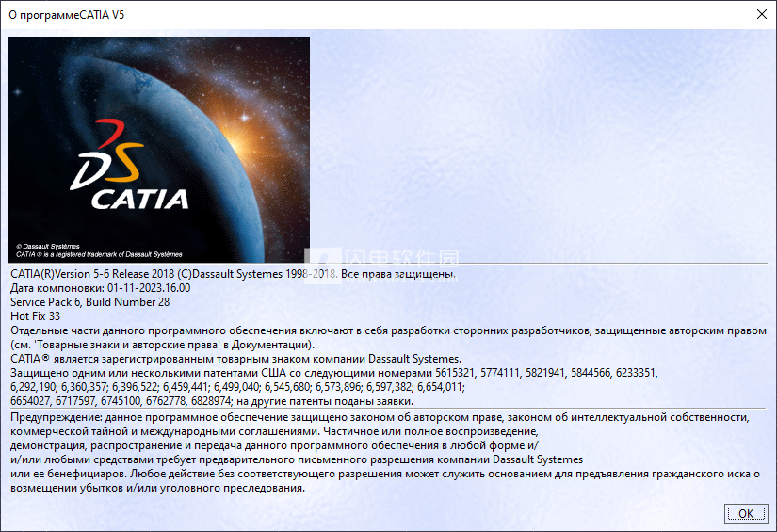Click 'Service Pack 6, Build Number 28' line

pyautogui.click(x=89, y=302)
